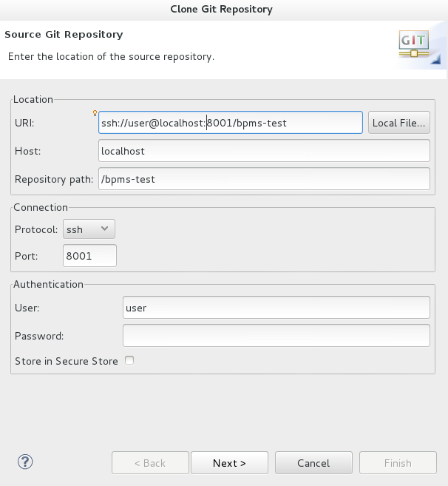Click into the Host field containing localhost
Screen dimensions: 448x486
click(264, 151)
